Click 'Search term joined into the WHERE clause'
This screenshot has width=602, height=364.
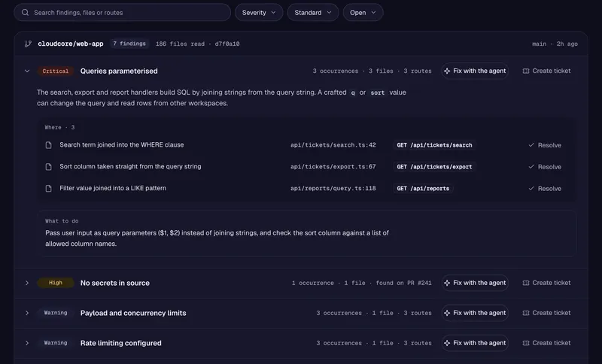[122, 144]
